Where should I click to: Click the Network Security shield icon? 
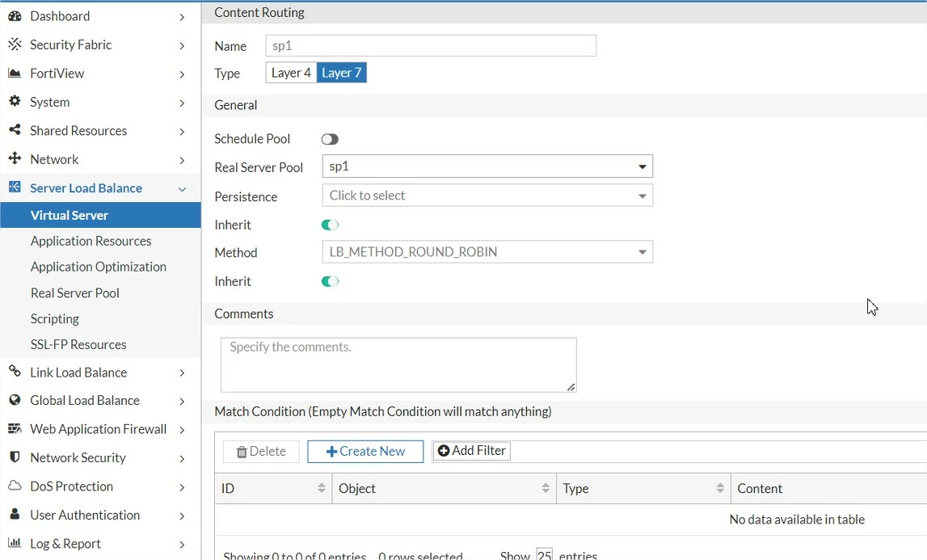15,457
